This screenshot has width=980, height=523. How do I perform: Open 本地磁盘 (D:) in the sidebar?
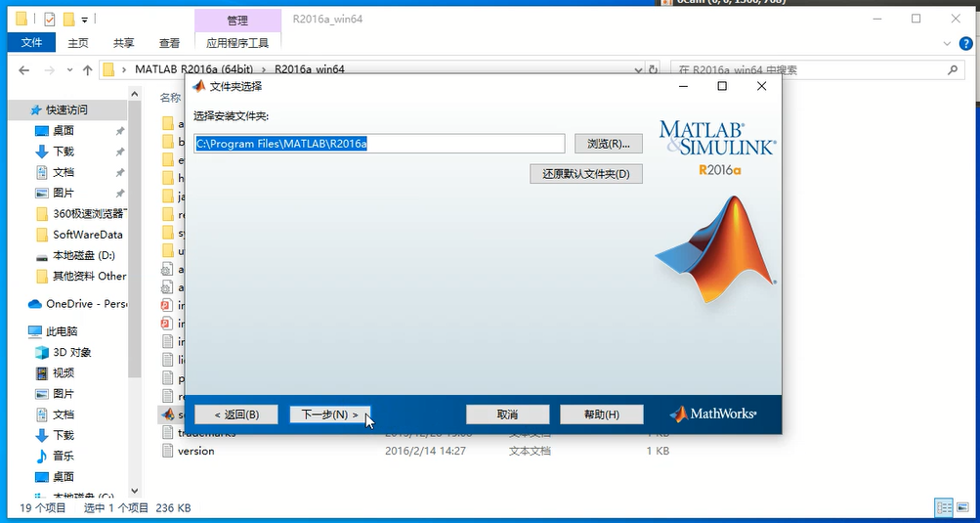click(x=75, y=255)
